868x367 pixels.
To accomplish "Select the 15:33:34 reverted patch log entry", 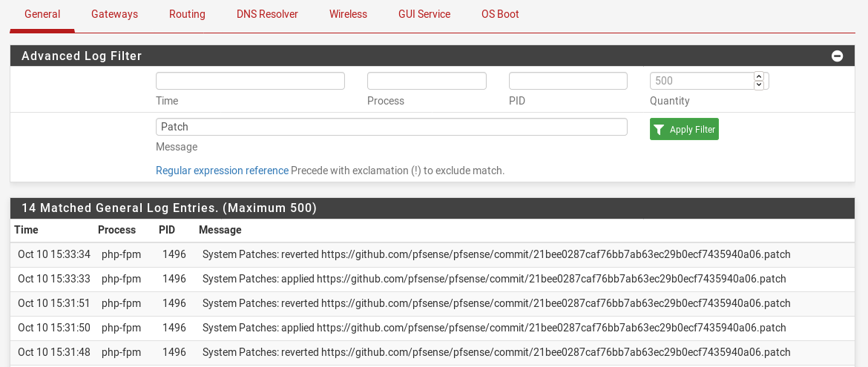I will [x=496, y=254].
